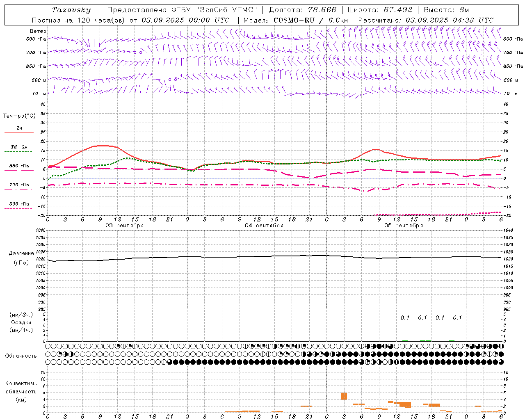Click the Облачность cloudiness label

tap(21, 356)
